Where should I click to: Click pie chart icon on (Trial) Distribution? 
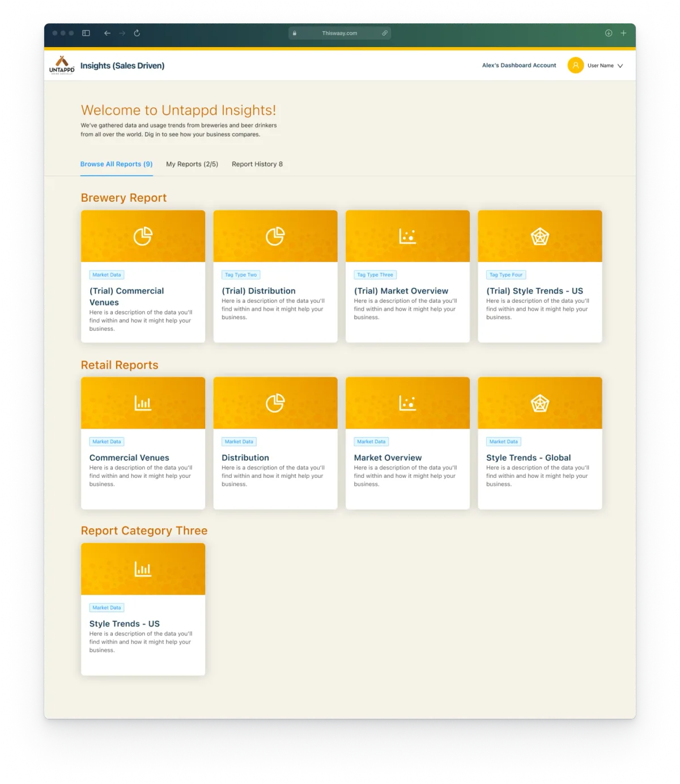point(275,236)
